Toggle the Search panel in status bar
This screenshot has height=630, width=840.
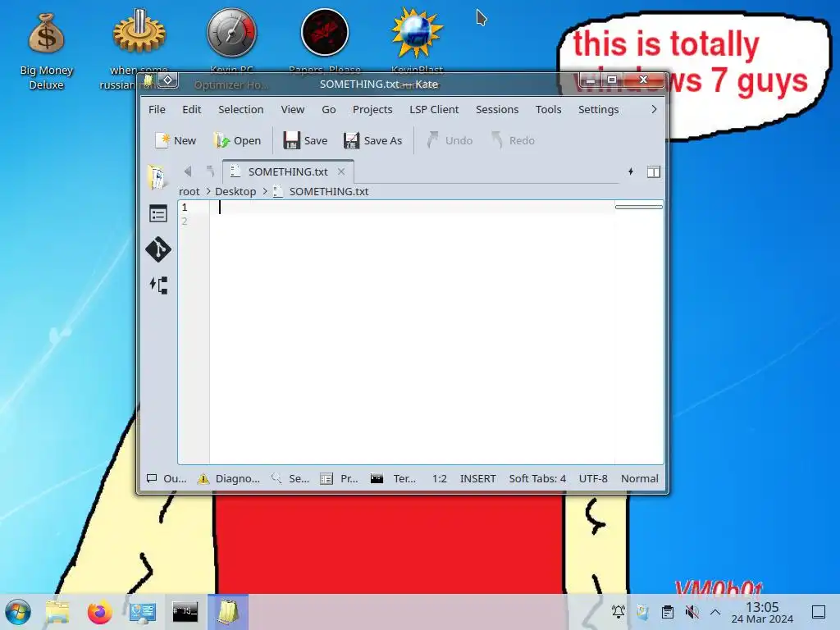pos(291,478)
